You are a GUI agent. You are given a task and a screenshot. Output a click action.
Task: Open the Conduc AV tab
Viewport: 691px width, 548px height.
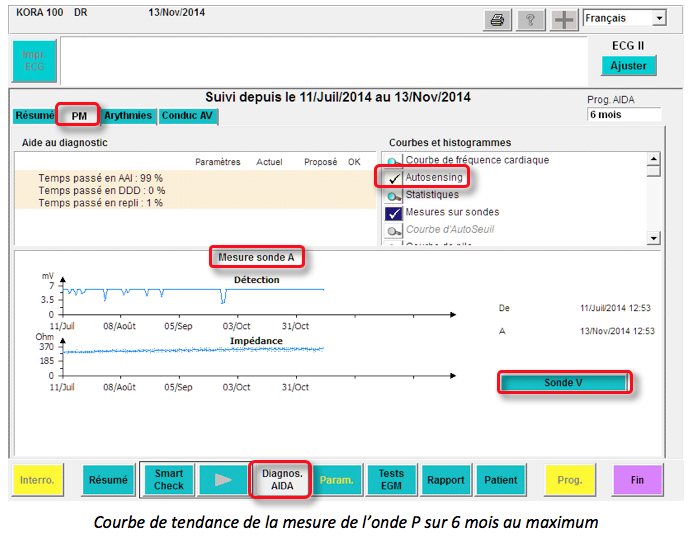tap(188, 116)
